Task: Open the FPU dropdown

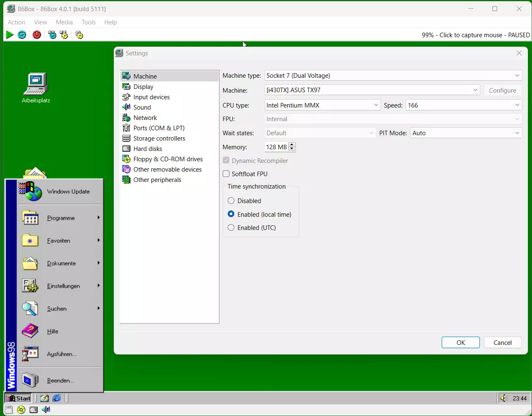Action: click(x=393, y=119)
